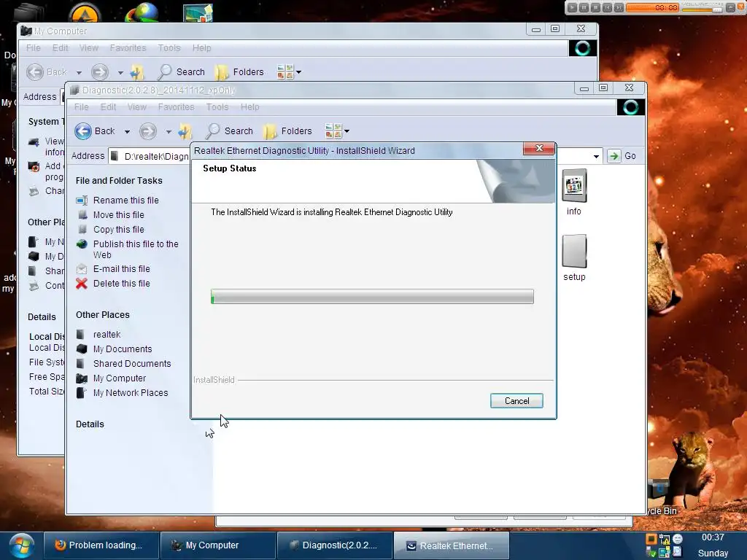Click Forward arrow in Diagnostic window toolbar
The width and height of the screenshot is (747, 560).
coord(147,131)
